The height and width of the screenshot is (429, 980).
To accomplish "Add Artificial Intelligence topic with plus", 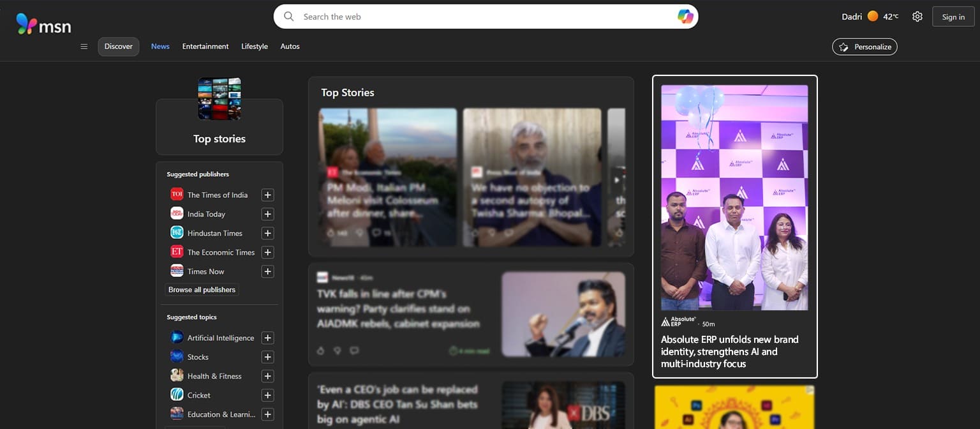I will [x=268, y=338].
